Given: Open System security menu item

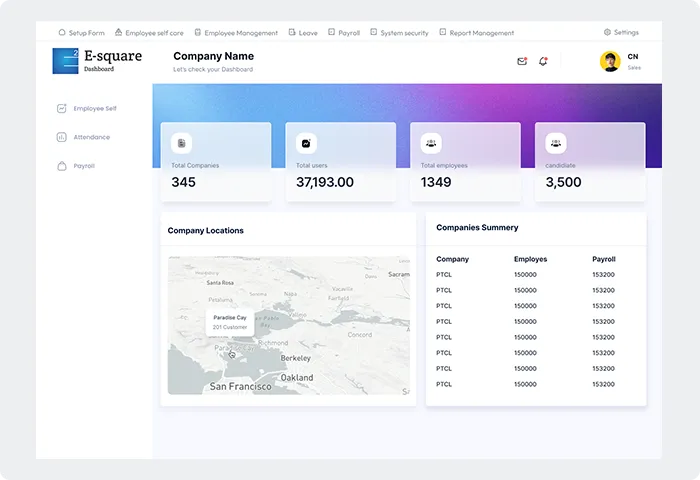Looking at the screenshot, I should [x=399, y=33].
